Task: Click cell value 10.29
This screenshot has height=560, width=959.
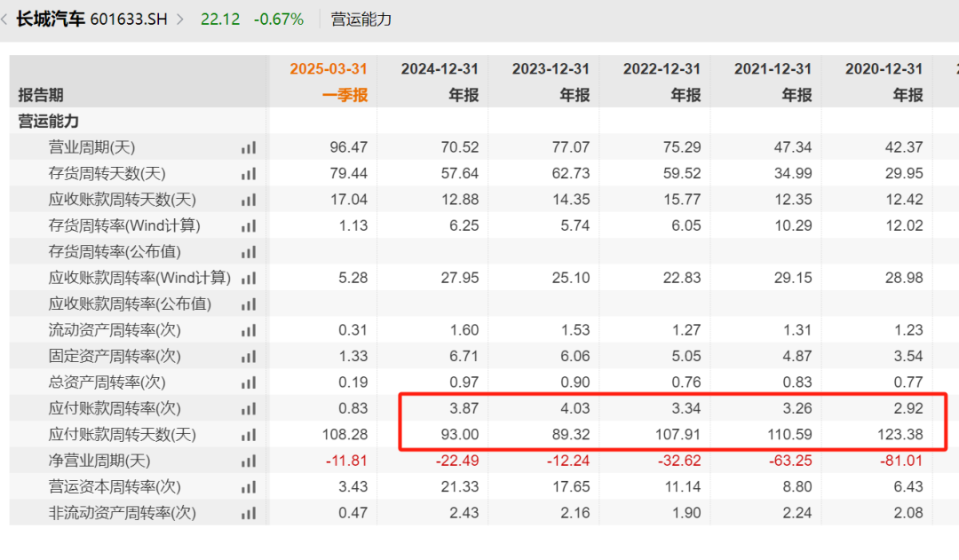Action: 793,225
